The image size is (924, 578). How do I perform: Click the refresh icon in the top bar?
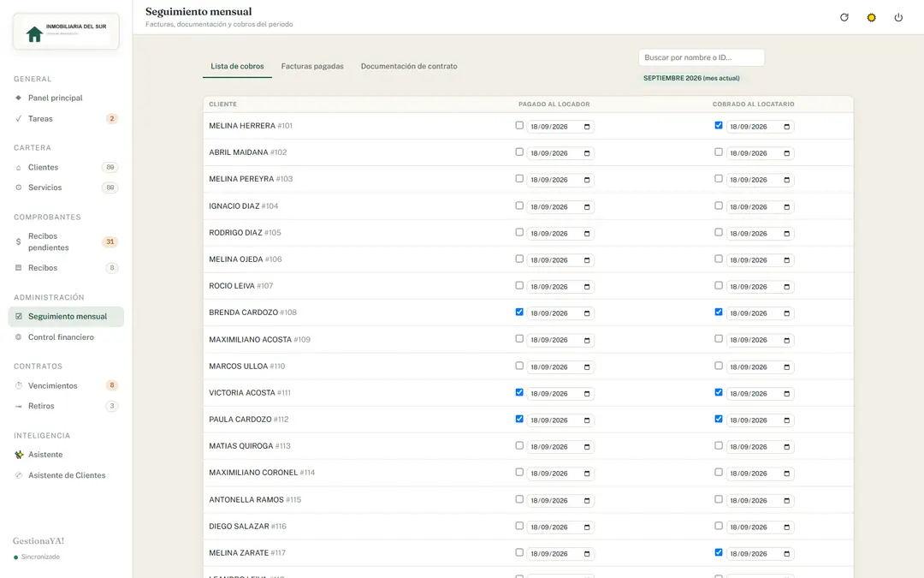(844, 18)
